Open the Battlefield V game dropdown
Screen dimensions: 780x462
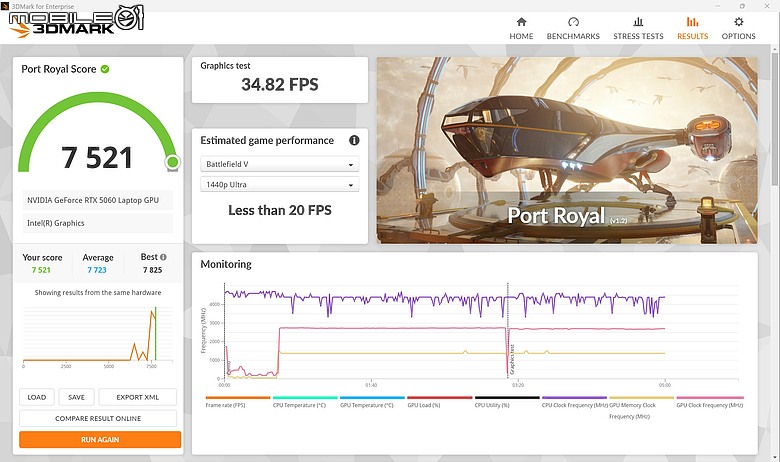point(280,164)
